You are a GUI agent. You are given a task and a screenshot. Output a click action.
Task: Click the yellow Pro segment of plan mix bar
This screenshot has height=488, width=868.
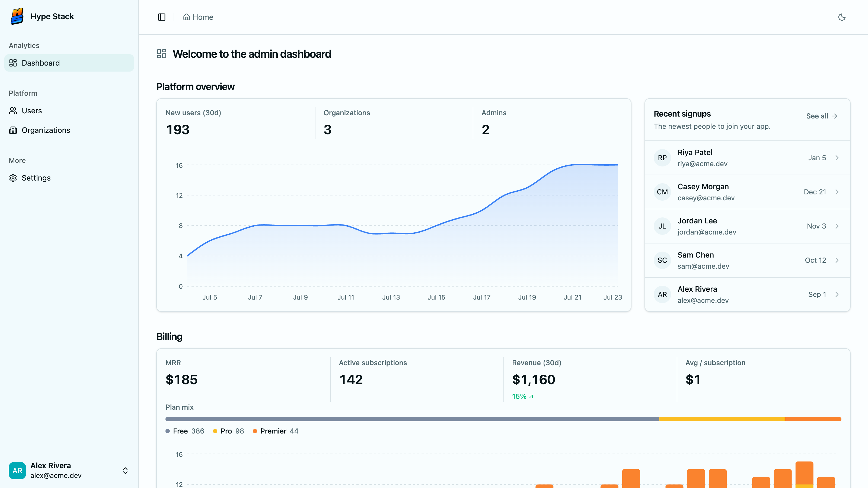pyautogui.click(x=722, y=419)
